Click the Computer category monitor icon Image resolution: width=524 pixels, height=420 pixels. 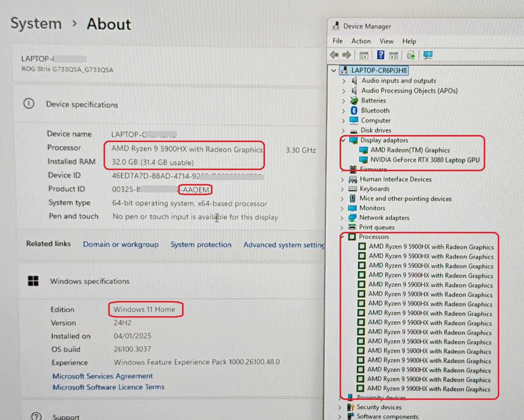point(354,120)
